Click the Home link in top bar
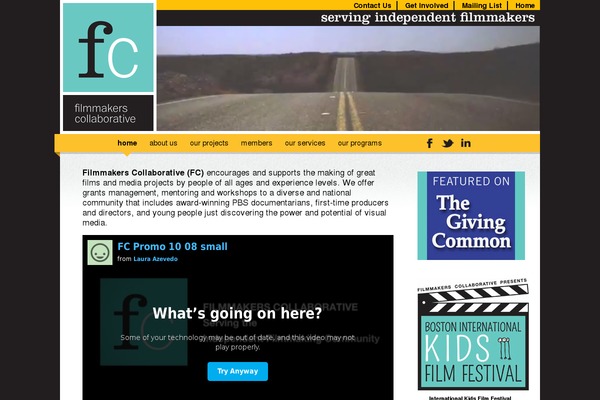This screenshot has width=600, height=400. [525, 5]
